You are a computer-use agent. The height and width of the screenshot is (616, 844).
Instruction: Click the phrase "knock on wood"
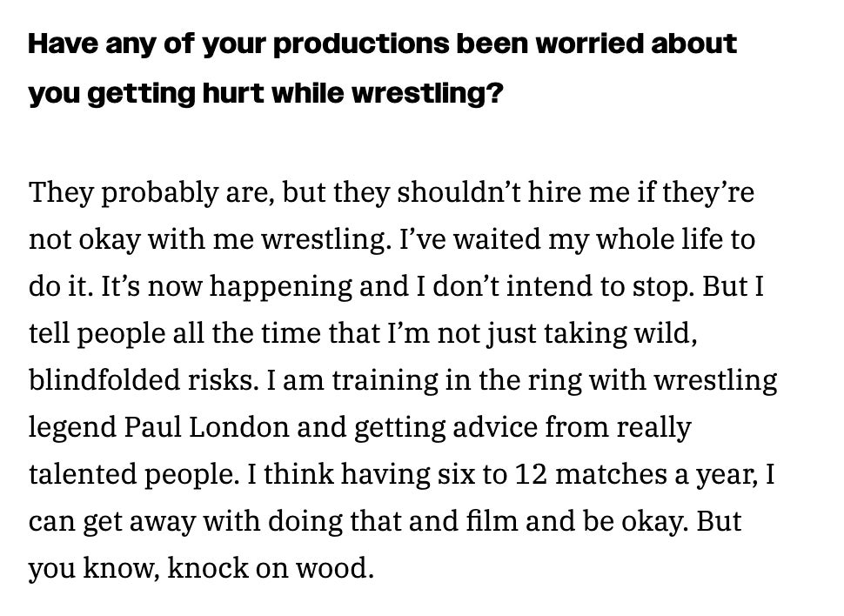(x=270, y=570)
